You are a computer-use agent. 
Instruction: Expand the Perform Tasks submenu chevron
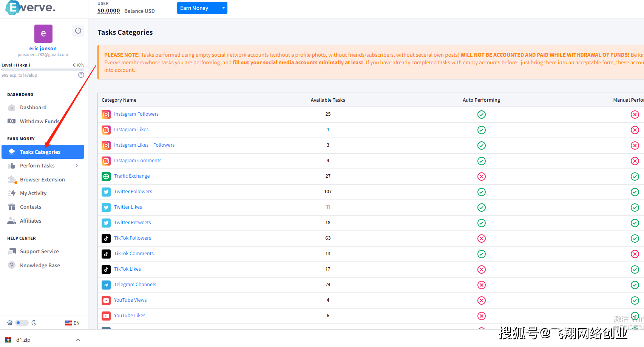77,166
